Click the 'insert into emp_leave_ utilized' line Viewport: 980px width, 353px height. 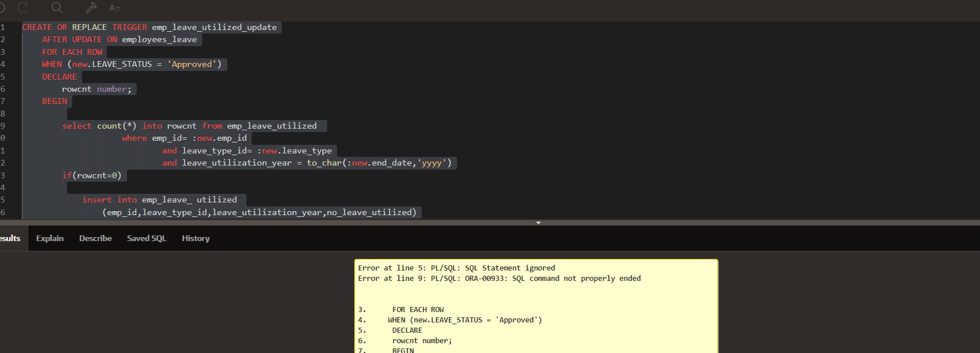click(160, 200)
